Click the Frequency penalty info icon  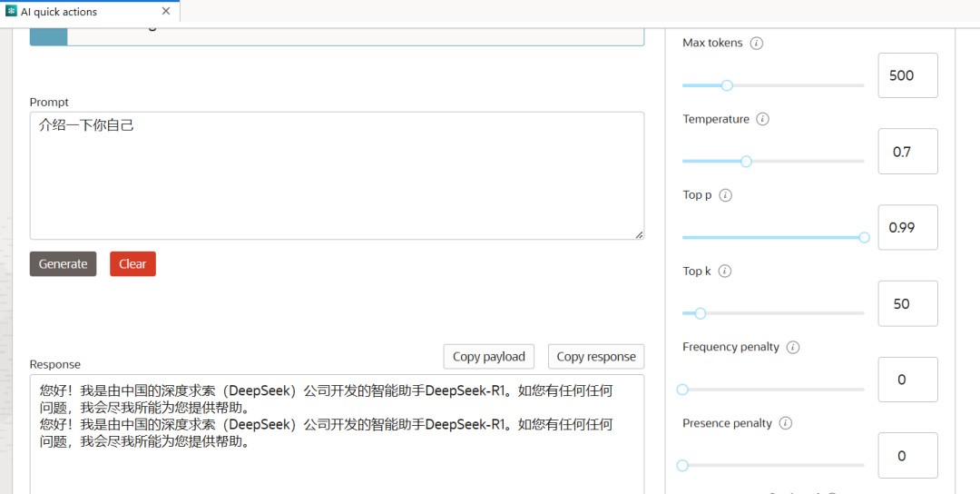tap(792, 348)
